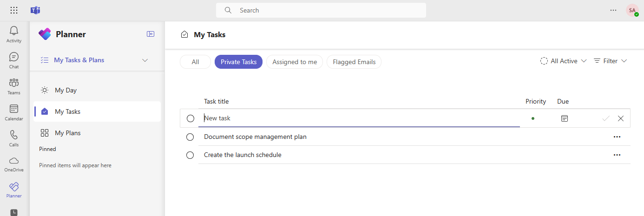Viewport: 644px width, 216px height.
Task: Open date picker for the new task
Action: pyautogui.click(x=564, y=118)
